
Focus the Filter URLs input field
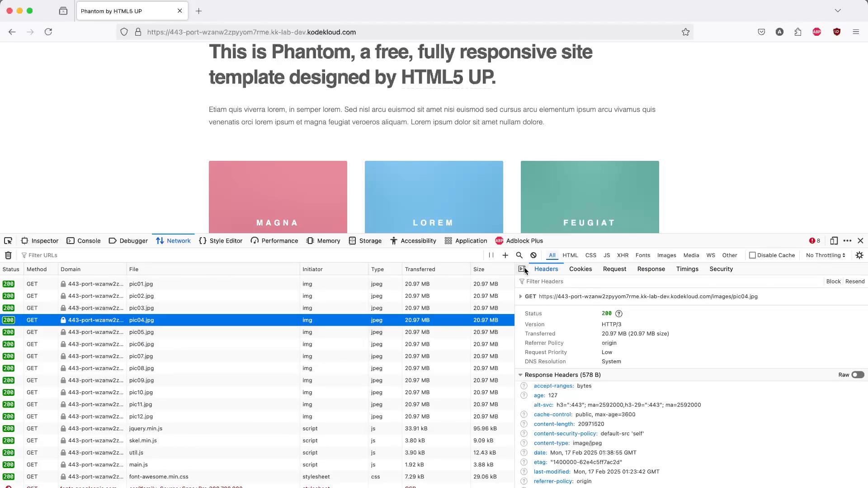(x=251, y=255)
